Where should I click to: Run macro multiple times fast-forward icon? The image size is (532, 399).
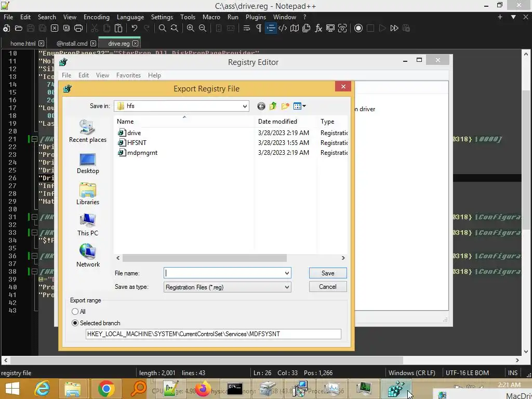394,28
